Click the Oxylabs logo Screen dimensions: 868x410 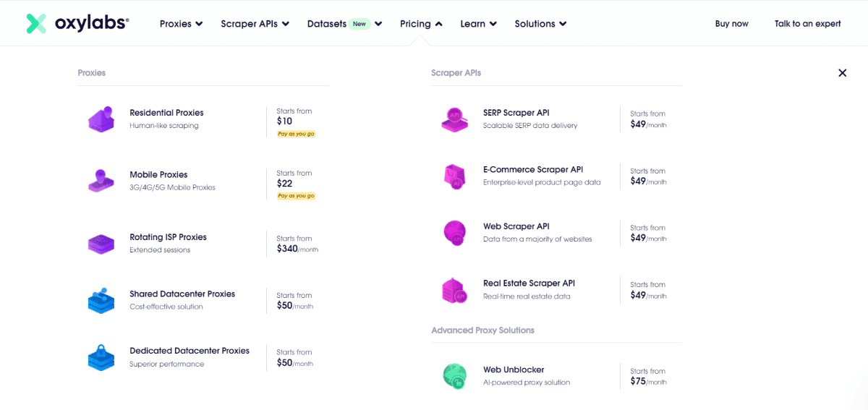[77, 24]
